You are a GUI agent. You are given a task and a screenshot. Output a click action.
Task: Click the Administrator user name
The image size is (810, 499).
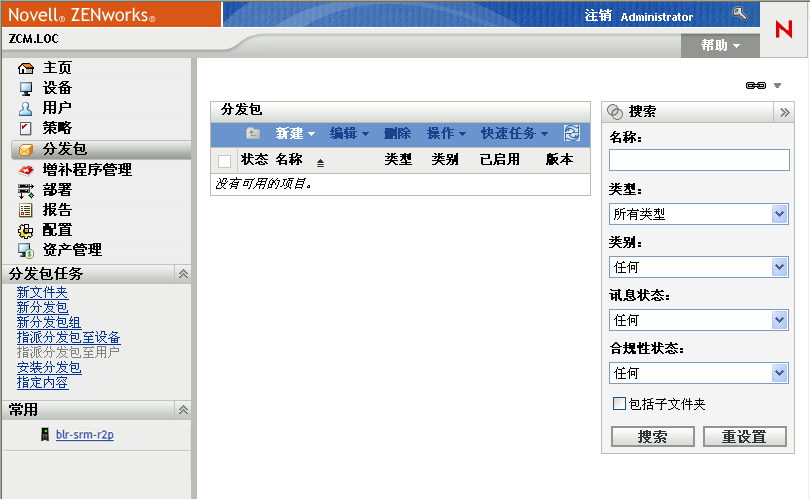point(657,17)
